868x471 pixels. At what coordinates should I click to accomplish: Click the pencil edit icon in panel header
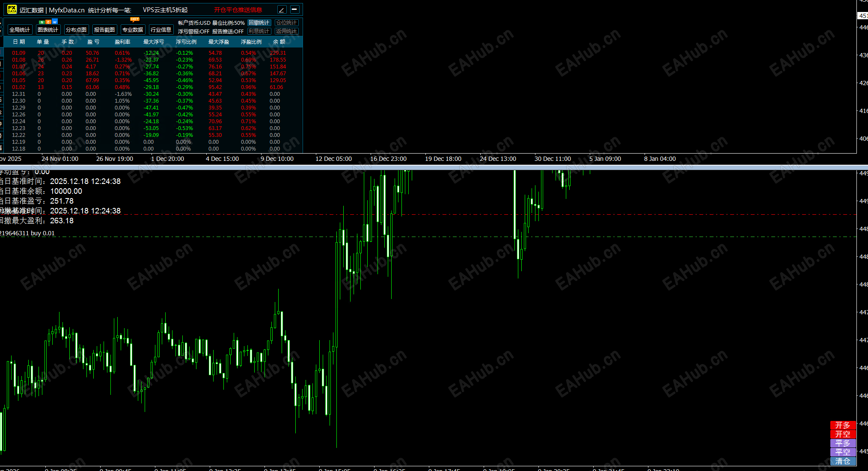click(x=282, y=10)
